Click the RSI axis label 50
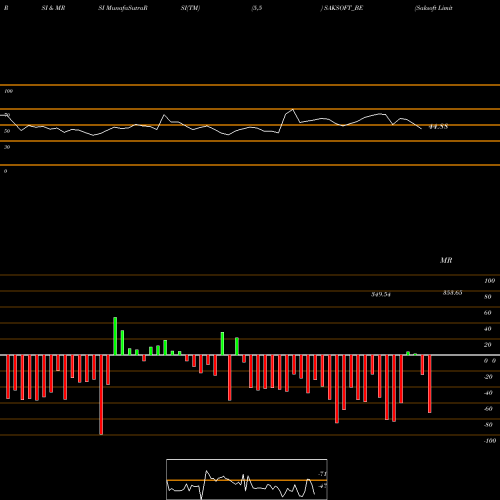The width and height of the screenshot is (500, 500). (7, 131)
